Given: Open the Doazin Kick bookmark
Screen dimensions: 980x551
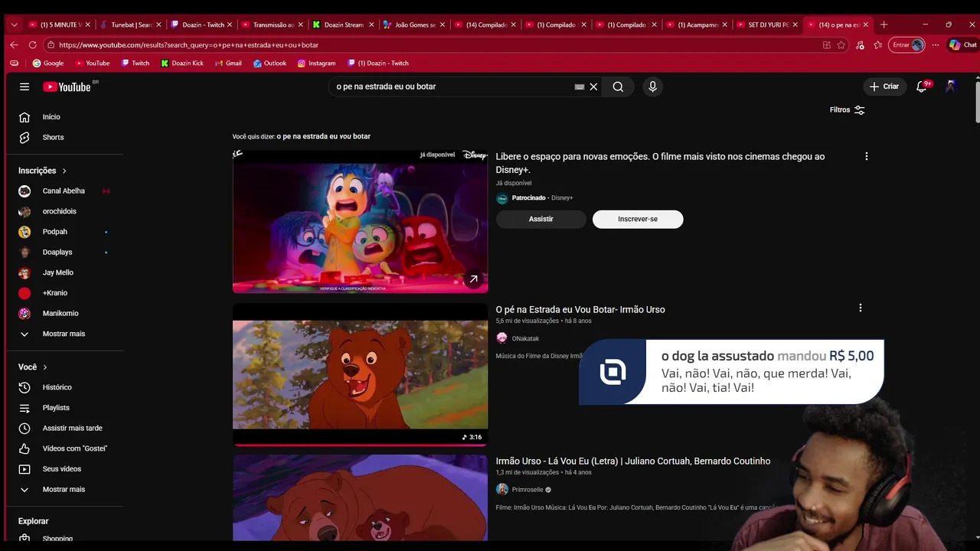Looking at the screenshot, I should point(182,63).
